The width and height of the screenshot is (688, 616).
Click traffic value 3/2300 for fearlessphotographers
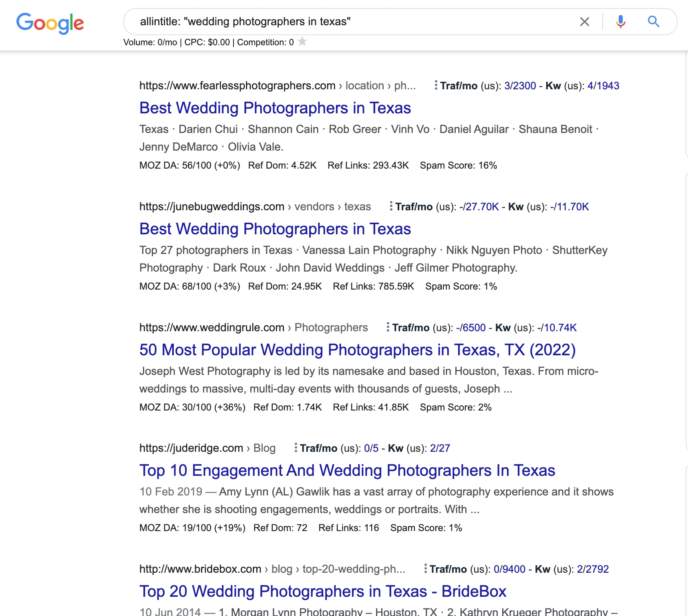point(520,86)
